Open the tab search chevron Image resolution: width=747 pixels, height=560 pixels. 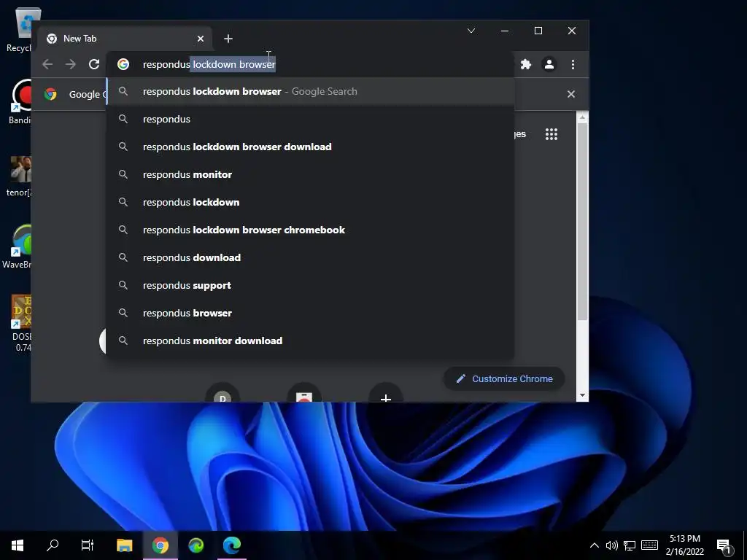click(x=471, y=31)
